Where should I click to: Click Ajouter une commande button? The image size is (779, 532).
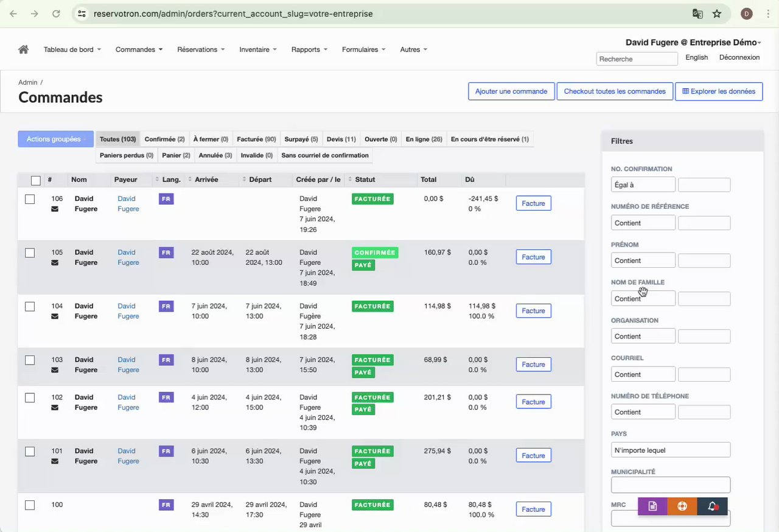pos(511,91)
